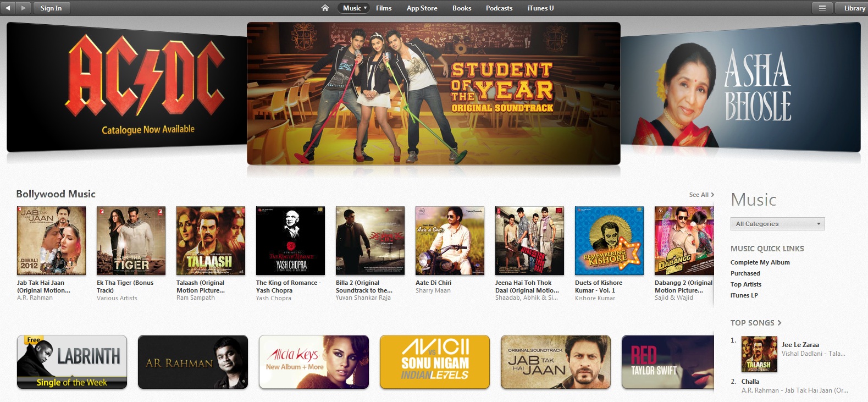Image resolution: width=868 pixels, height=402 pixels.
Task: Click artist name Yuvan Shankar Raja
Action: pos(363,298)
